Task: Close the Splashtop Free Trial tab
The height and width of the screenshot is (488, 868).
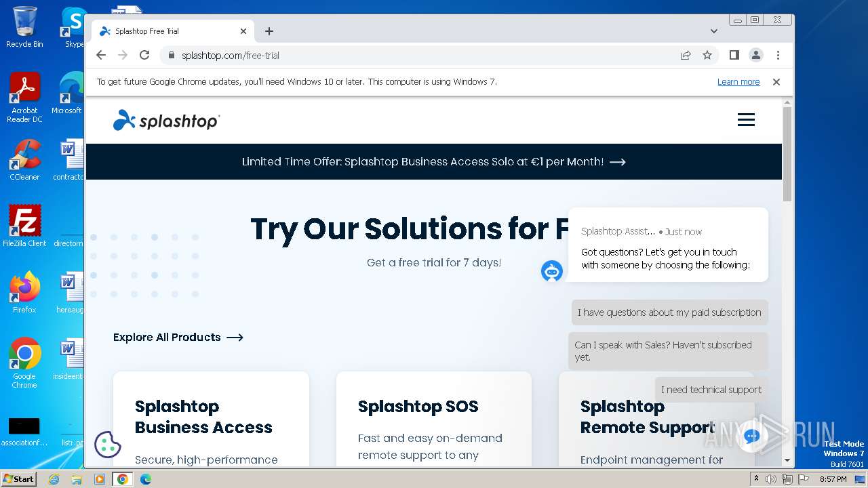Action: click(x=243, y=31)
